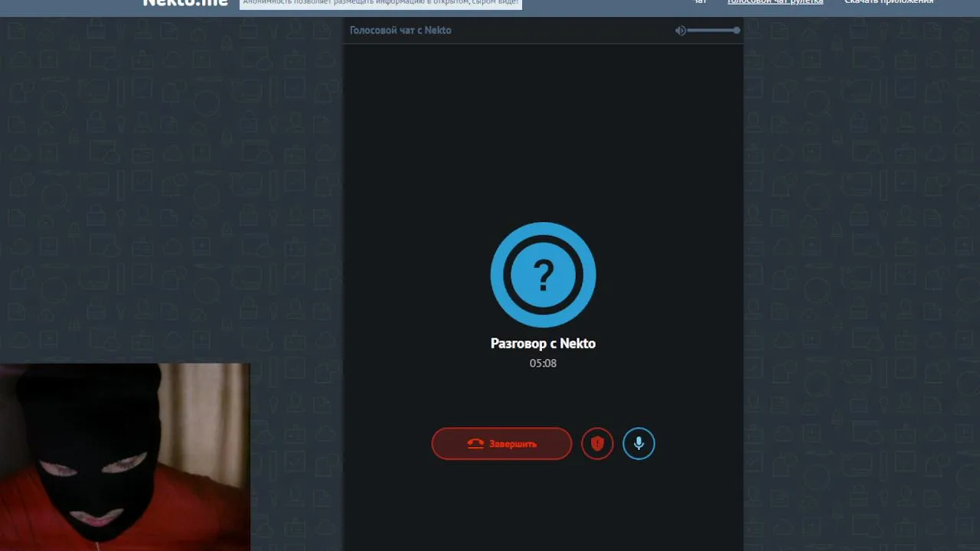Open the Скачать приложения link
The width and height of the screenshot is (980, 551).
click(x=889, y=2)
